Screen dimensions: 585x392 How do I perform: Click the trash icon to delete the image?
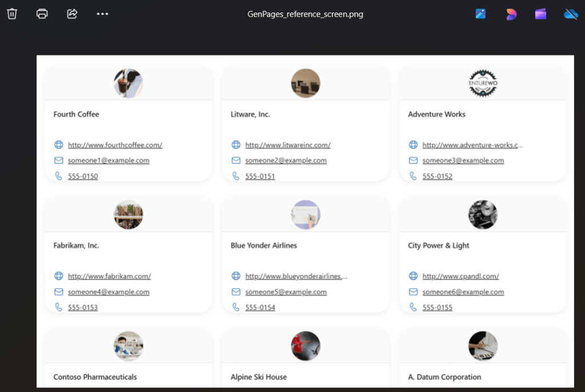[x=12, y=14]
